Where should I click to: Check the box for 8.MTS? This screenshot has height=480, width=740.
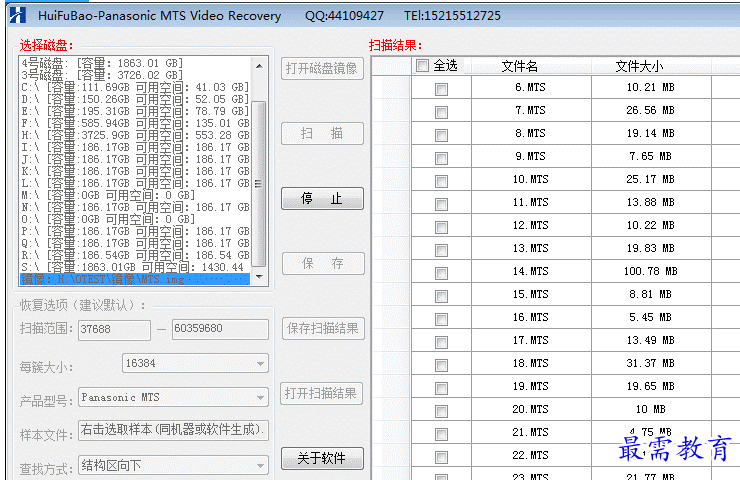pos(441,135)
